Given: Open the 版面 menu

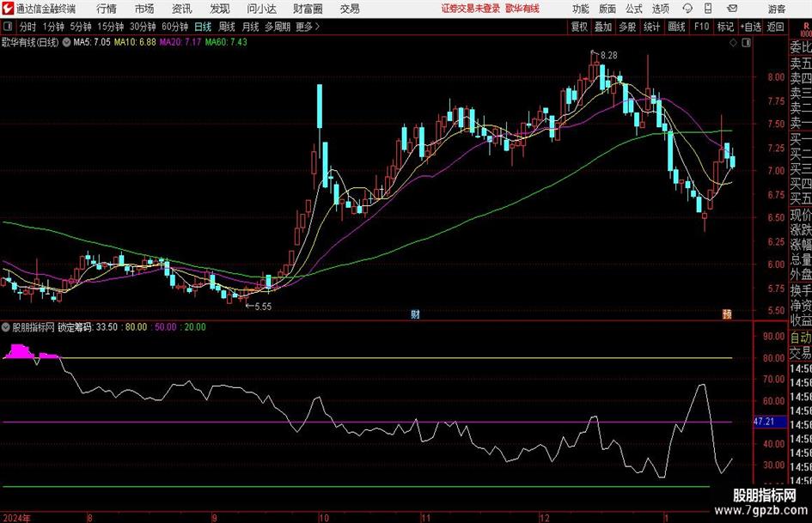Looking at the screenshot, I should coord(607,9).
